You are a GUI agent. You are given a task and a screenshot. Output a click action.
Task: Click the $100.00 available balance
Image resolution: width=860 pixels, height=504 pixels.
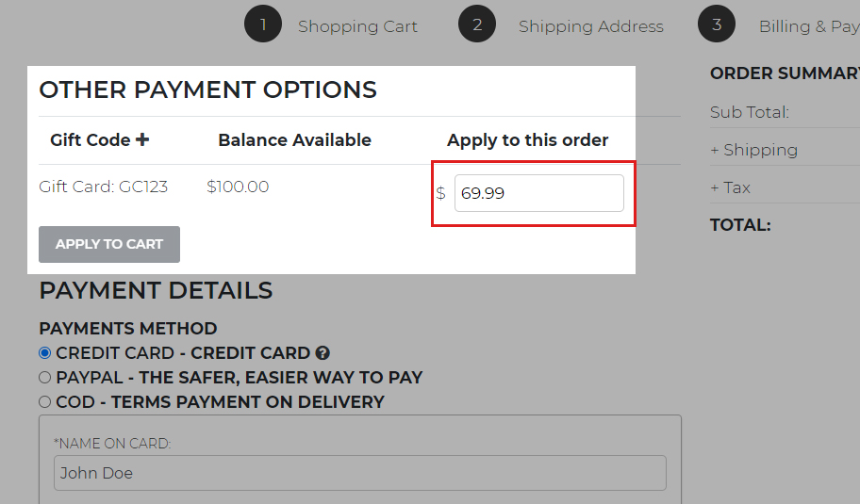click(x=238, y=187)
